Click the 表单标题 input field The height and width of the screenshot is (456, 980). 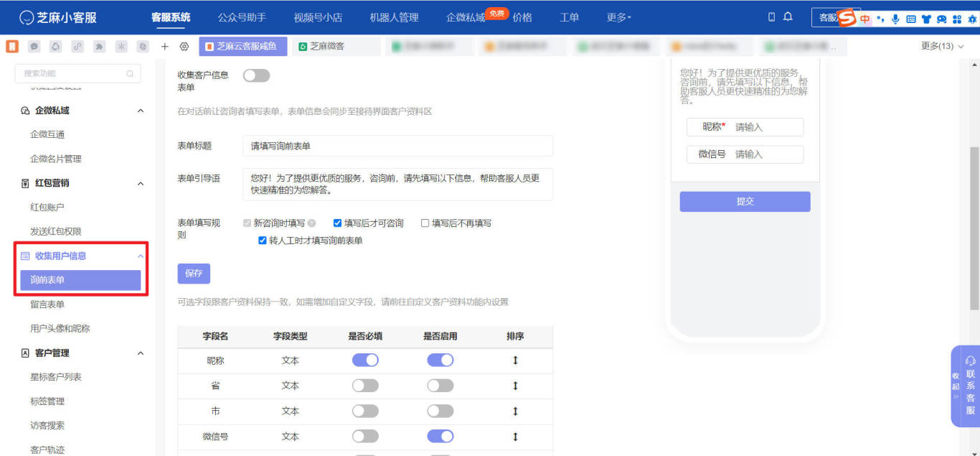click(397, 146)
